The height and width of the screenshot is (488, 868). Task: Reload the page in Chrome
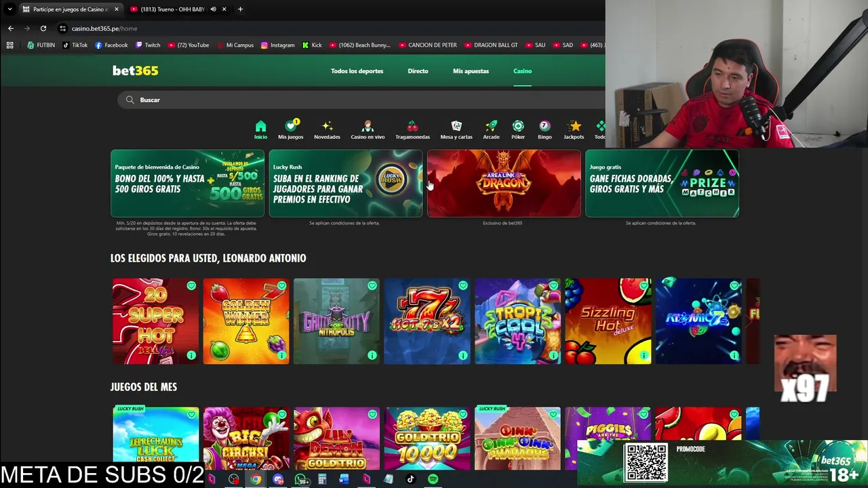click(43, 28)
